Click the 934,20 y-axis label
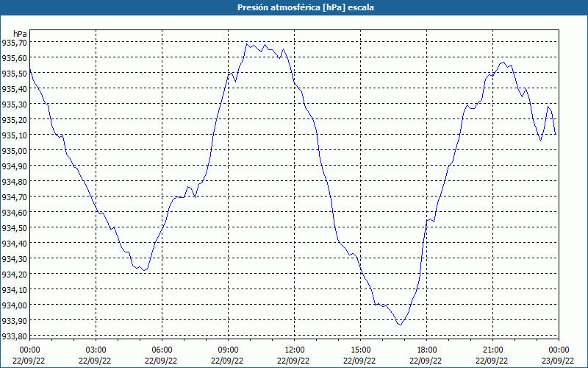Viewport: 588px width, 368px height. tap(14, 275)
